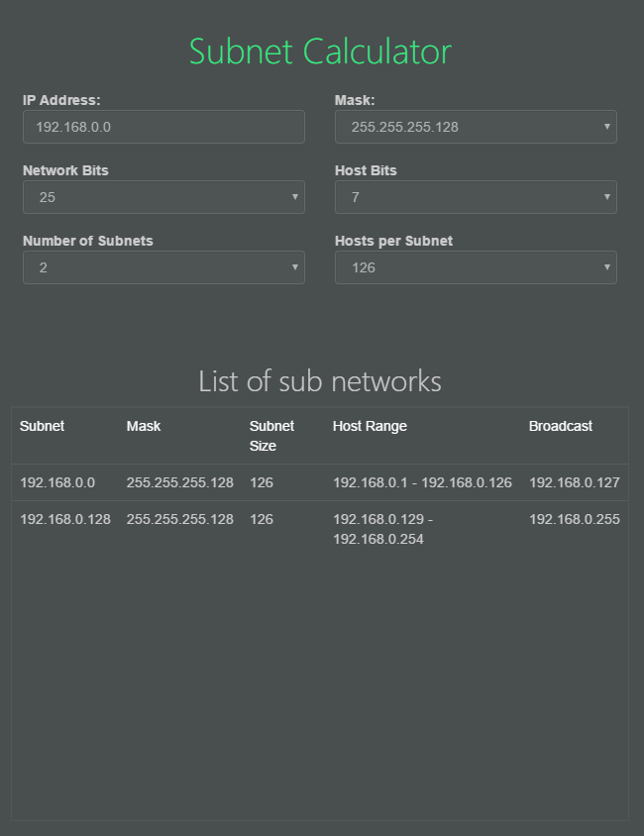This screenshot has width=644, height=836.
Task: Click host range 192.168.0.1 - 192.168.0.126
Action: tap(422, 482)
